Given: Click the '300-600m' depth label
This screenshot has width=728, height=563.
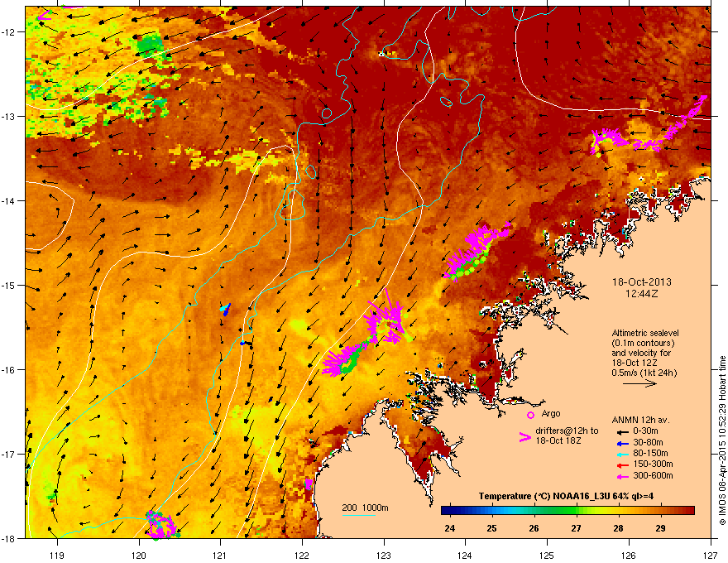Looking at the screenshot, I should (653, 475).
